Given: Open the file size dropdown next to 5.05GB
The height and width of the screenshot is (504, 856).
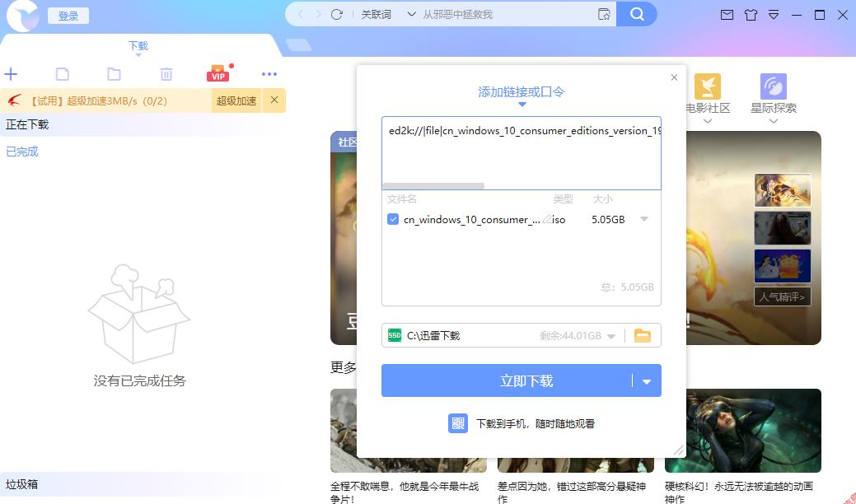Looking at the screenshot, I should 643,219.
